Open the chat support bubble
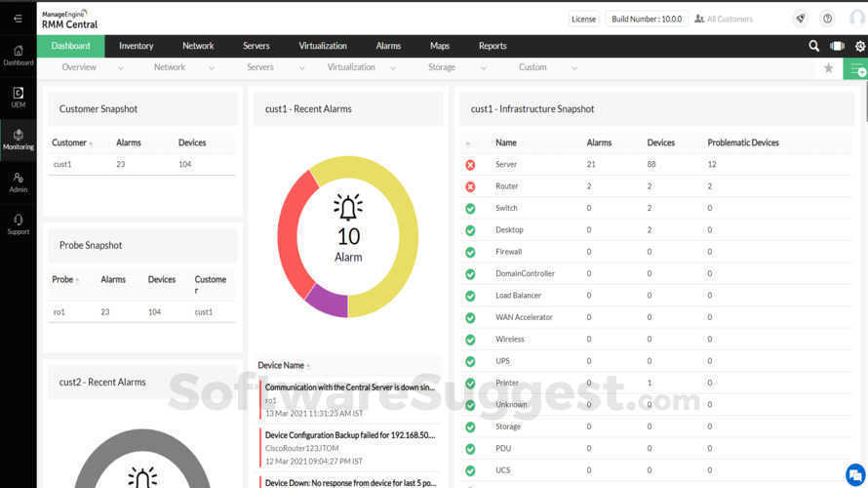This screenshot has width=868, height=488. coord(855,474)
